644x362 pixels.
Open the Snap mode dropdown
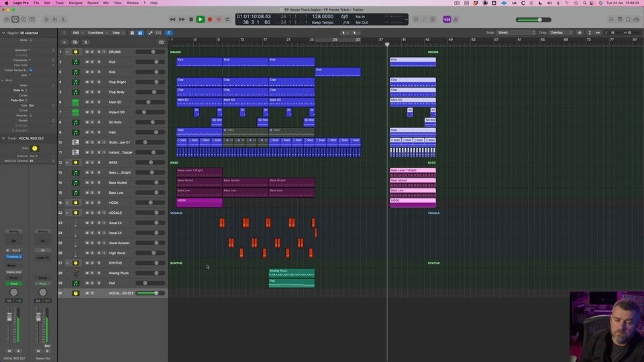(x=517, y=32)
